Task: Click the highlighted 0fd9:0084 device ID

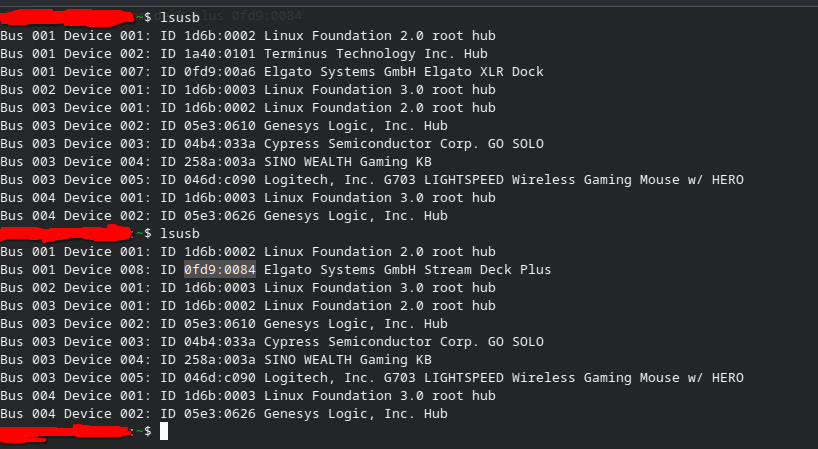Action: click(x=220, y=270)
